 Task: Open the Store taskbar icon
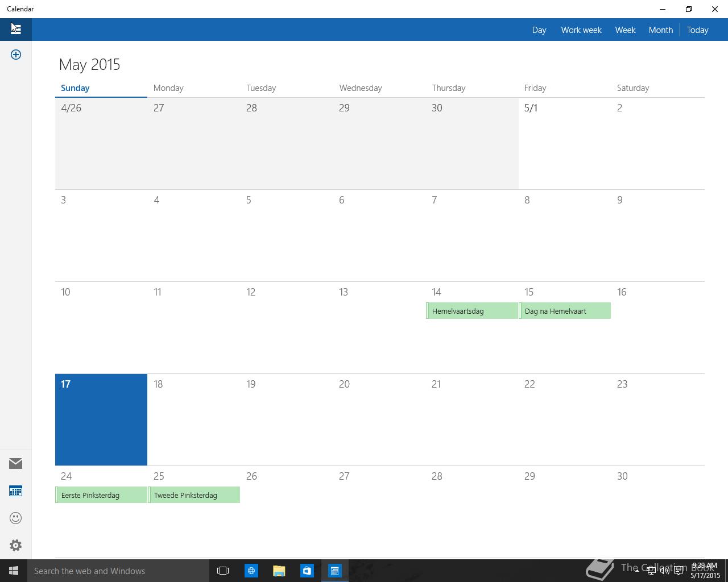(307, 571)
